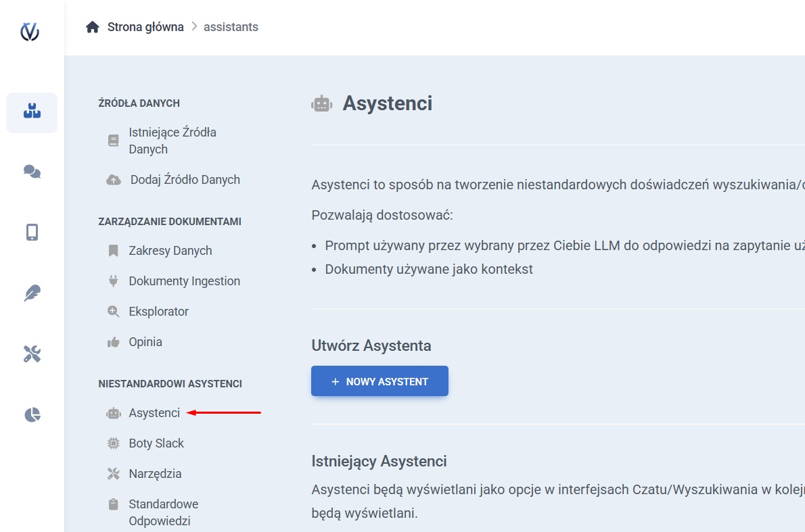Click the feather rail icon

tap(32, 293)
